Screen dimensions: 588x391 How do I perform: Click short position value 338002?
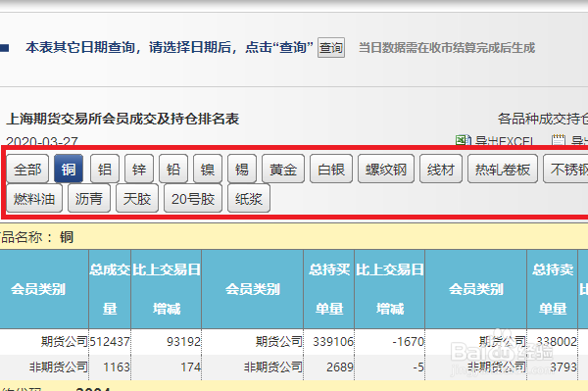557,342
